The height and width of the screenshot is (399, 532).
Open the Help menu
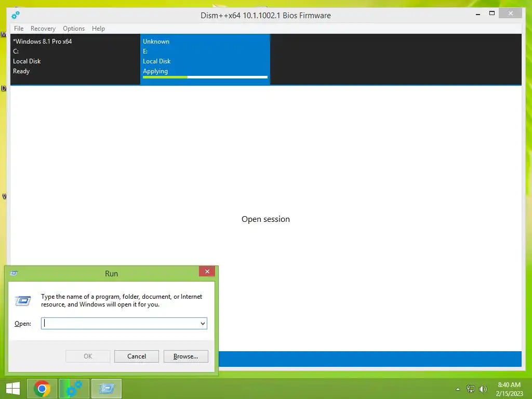pyautogui.click(x=98, y=29)
